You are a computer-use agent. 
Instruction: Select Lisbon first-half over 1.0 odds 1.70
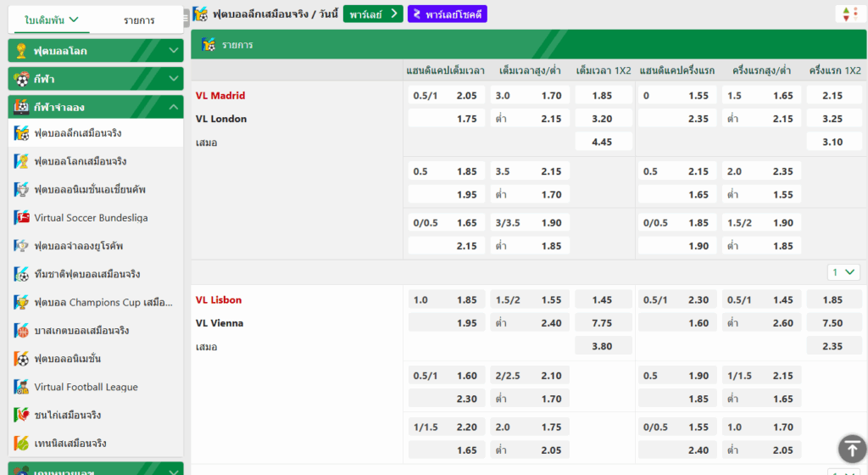(x=761, y=427)
